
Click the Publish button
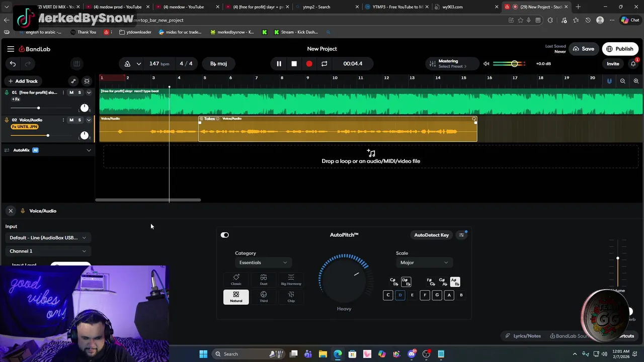point(620,49)
